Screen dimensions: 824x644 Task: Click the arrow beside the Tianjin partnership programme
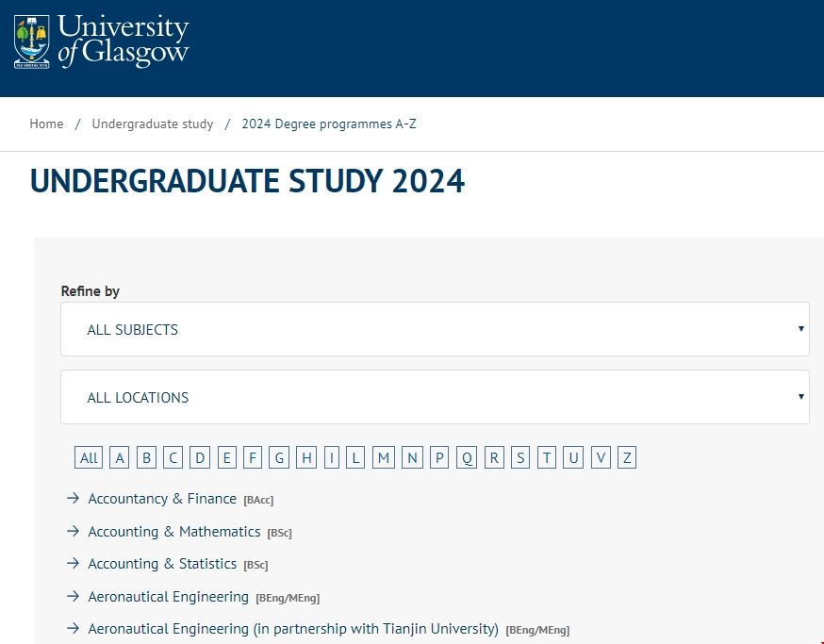[x=73, y=628]
